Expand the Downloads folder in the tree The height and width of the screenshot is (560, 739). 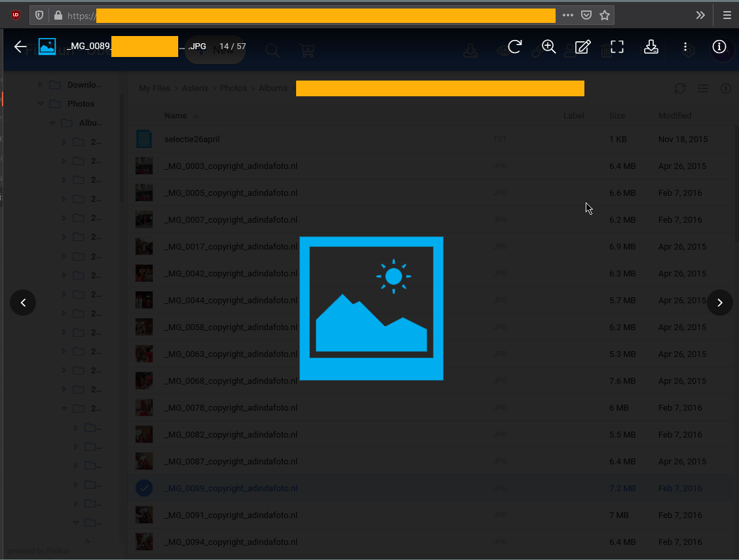41,84
